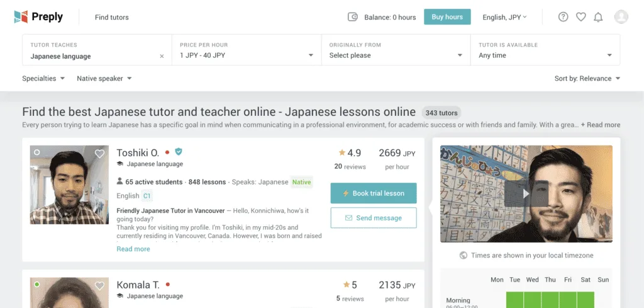Image resolution: width=644 pixels, height=308 pixels.
Task: Open the English, JPY language selector
Action: [x=504, y=17]
